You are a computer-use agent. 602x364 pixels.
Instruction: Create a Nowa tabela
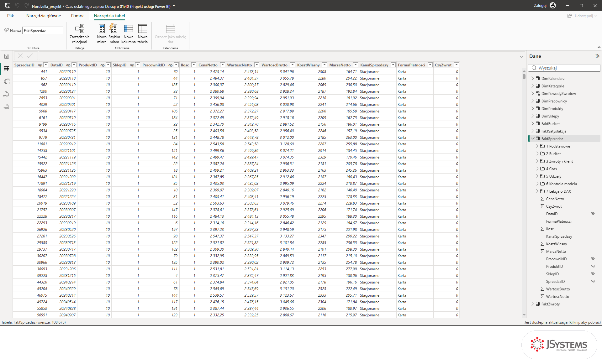[x=142, y=34]
